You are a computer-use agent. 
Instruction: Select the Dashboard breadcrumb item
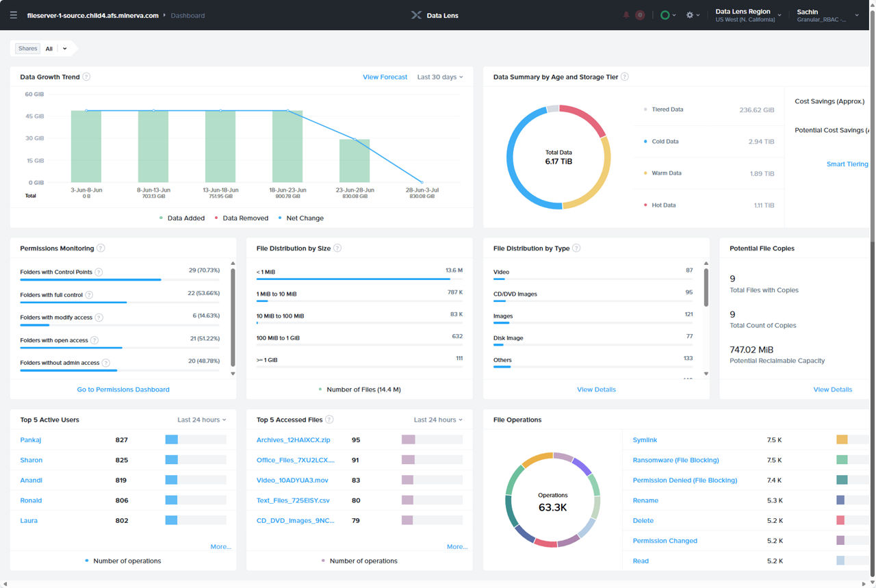coord(188,15)
